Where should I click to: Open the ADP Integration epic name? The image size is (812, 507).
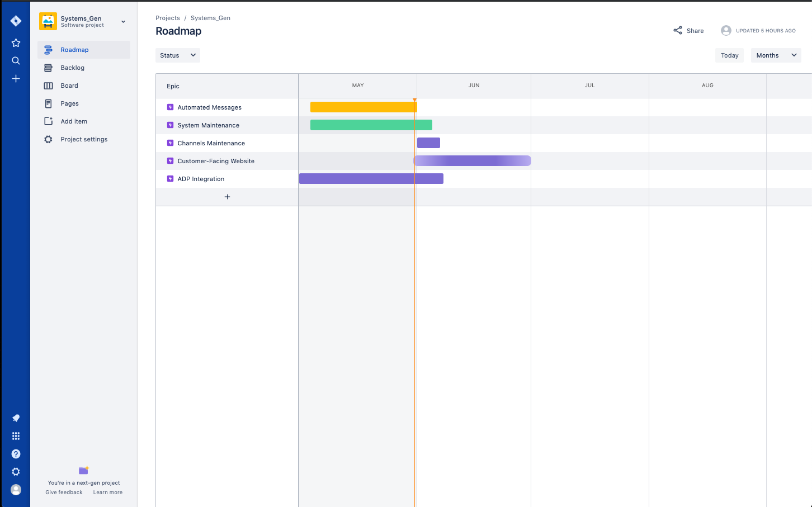pyautogui.click(x=201, y=179)
